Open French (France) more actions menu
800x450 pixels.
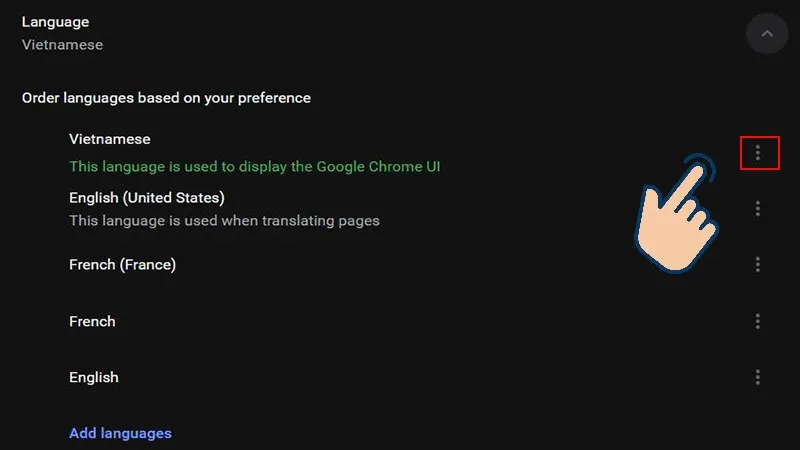click(758, 264)
